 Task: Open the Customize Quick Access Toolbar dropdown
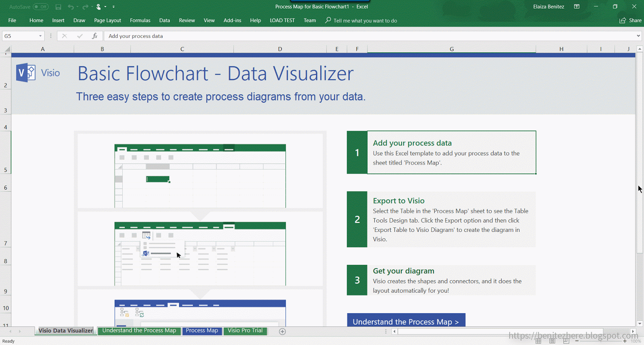[x=114, y=7]
